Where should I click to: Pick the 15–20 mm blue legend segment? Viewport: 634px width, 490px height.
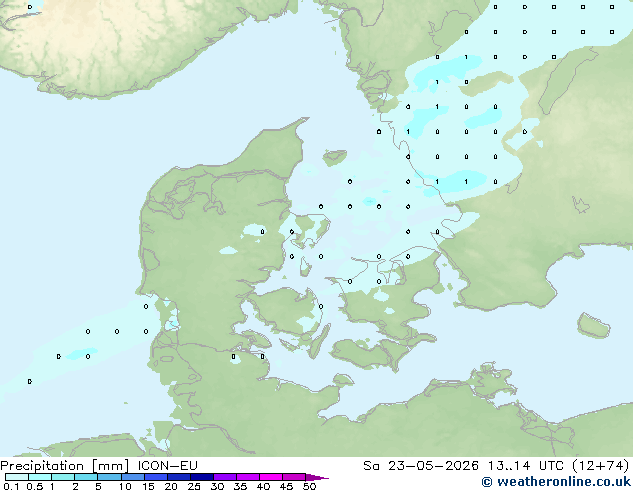point(155,477)
